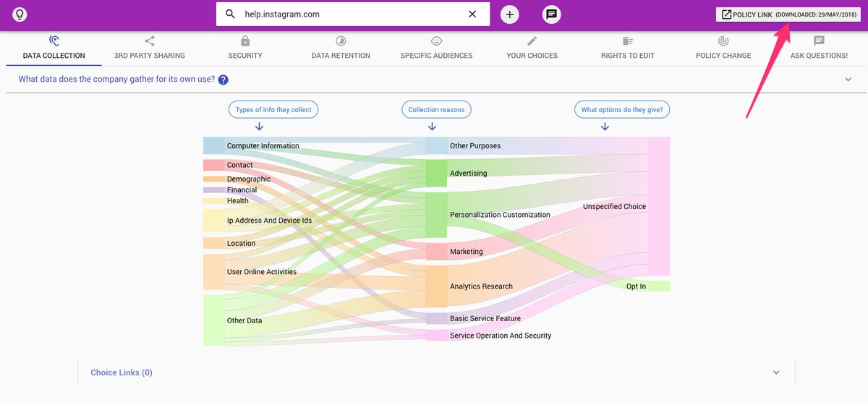Select the Financial purple node
Screen dimensions: 868x405
214,189
